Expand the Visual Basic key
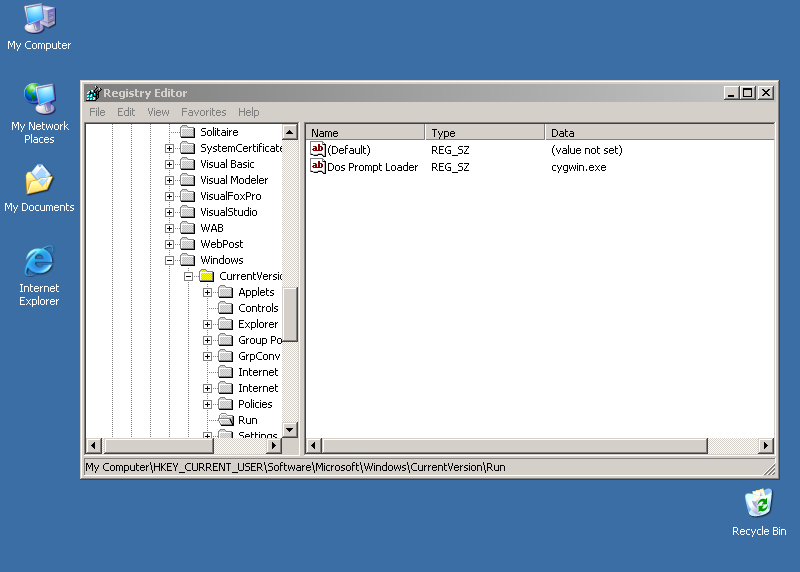This screenshot has height=572, width=800. pyautogui.click(x=169, y=164)
